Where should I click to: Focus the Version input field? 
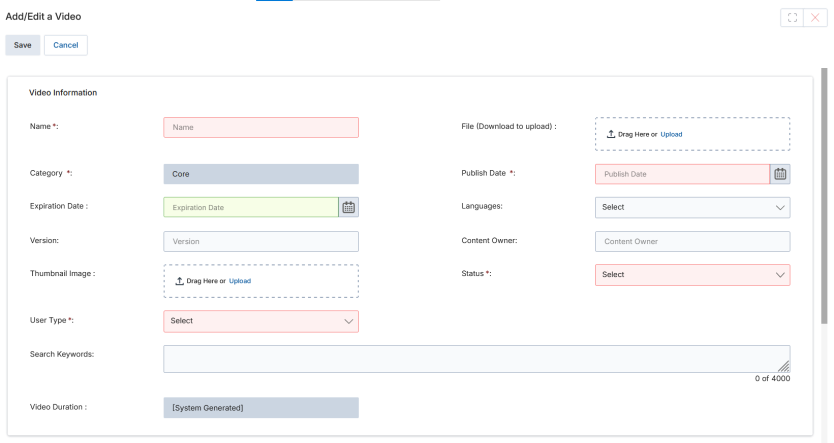261,241
